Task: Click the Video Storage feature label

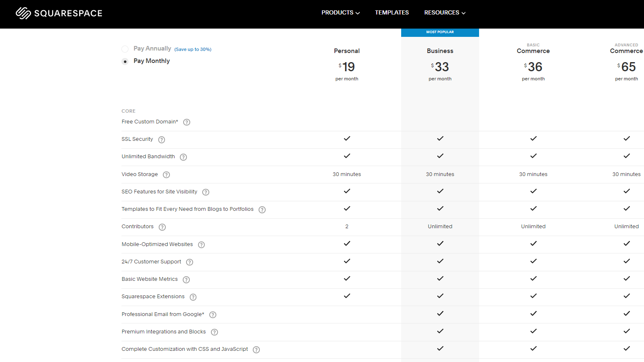Action: (140, 174)
